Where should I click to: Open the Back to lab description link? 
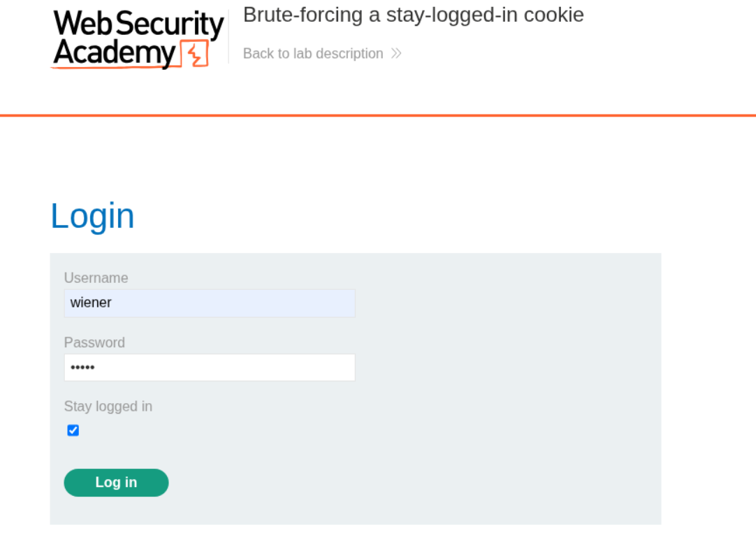313,54
